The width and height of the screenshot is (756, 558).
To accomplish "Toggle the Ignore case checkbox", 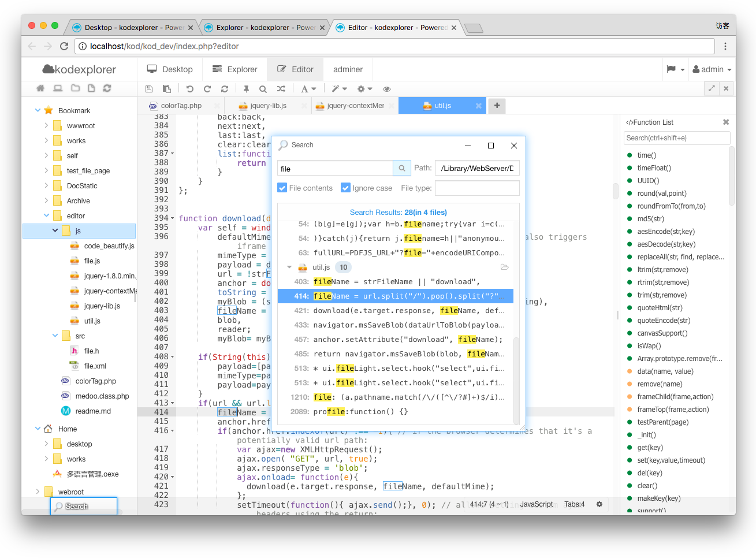I will [x=346, y=188].
